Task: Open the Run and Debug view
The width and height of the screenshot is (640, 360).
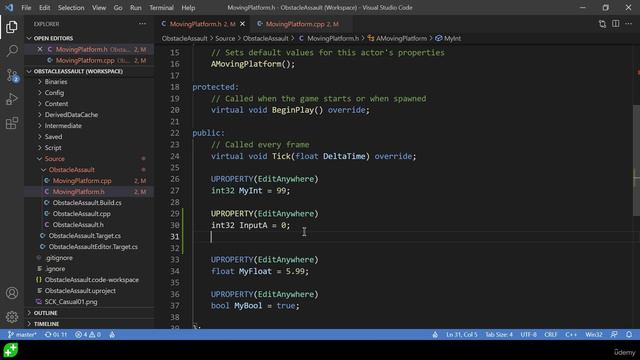Action: (x=12, y=99)
